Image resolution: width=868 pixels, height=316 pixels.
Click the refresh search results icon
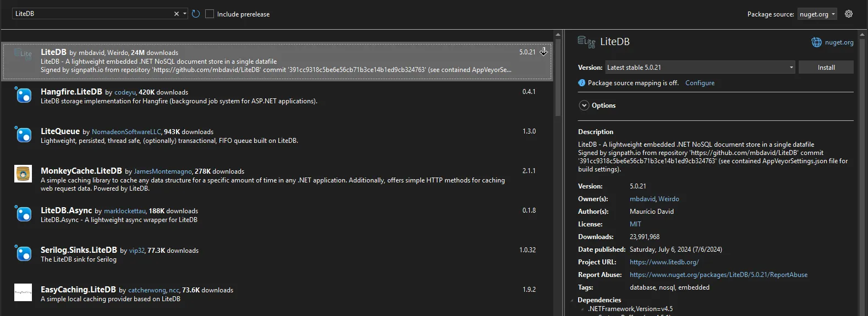click(196, 14)
